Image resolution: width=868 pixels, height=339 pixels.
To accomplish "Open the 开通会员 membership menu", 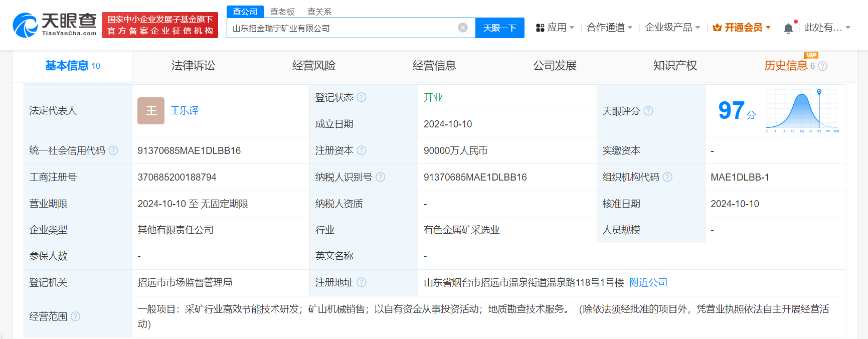I will [x=742, y=28].
